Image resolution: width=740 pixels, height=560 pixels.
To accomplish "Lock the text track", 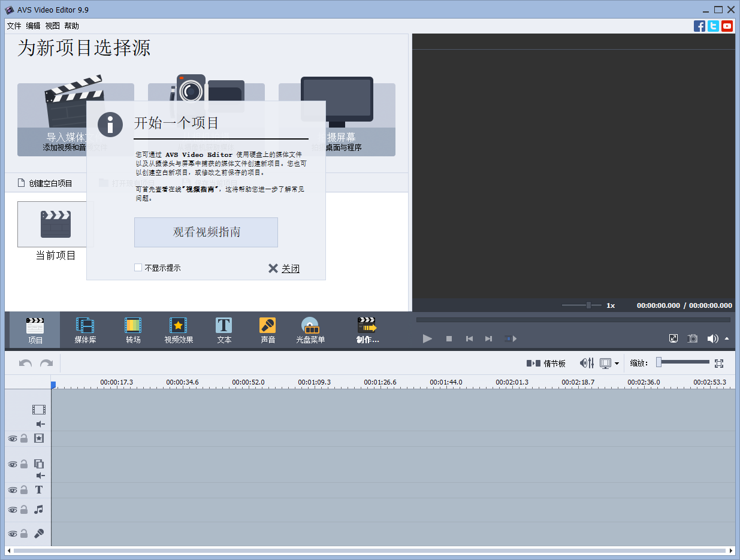I will pos(24,490).
